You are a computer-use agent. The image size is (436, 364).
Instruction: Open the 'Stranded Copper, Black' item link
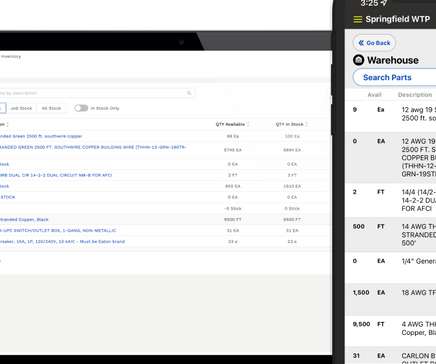pyautogui.click(x=24, y=219)
